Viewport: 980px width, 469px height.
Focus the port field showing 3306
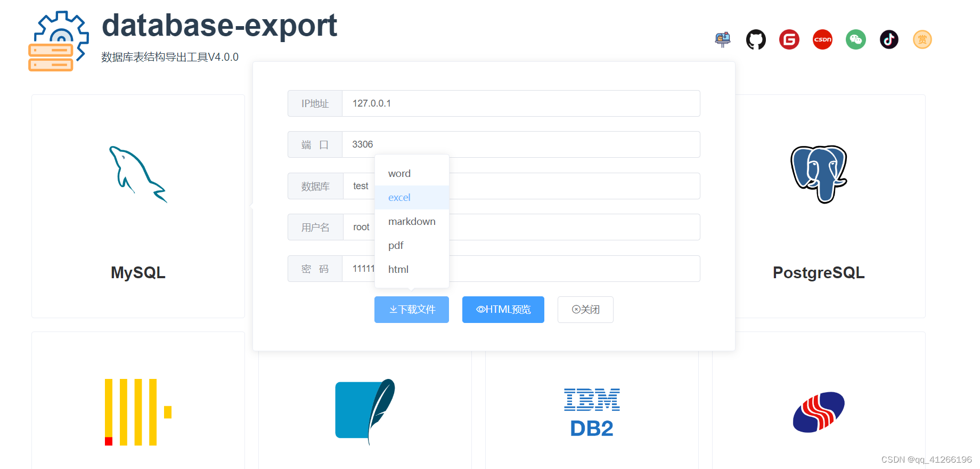click(521, 144)
